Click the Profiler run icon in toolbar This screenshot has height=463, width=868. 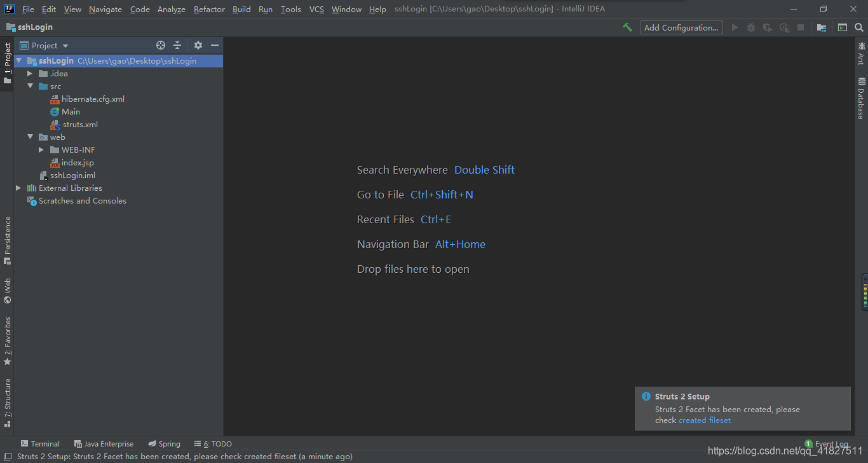[784, 27]
